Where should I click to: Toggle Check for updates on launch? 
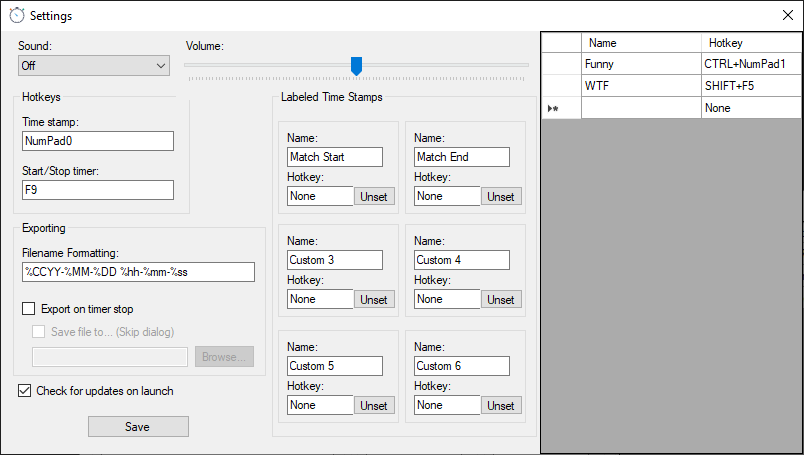[x=25, y=391]
